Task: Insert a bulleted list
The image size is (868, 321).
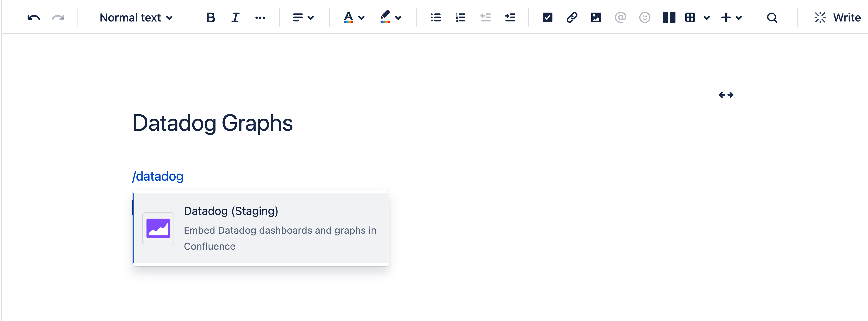Action: click(436, 18)
